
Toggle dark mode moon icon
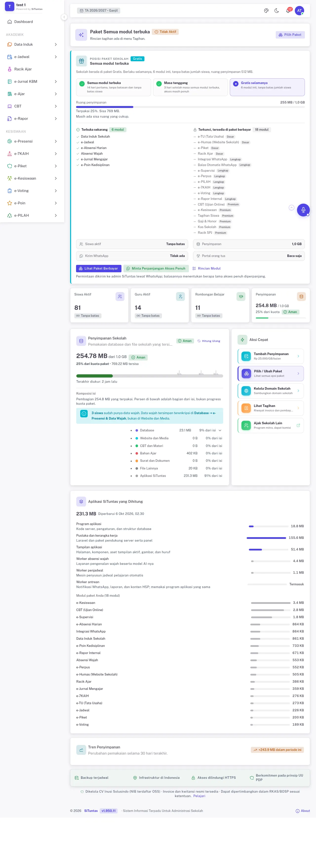coord(277,10)
